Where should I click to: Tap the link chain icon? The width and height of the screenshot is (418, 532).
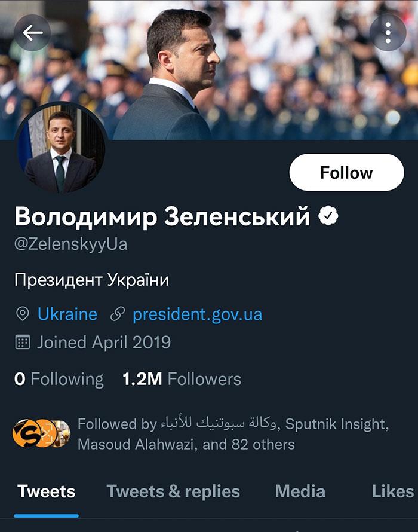(118, 314)
